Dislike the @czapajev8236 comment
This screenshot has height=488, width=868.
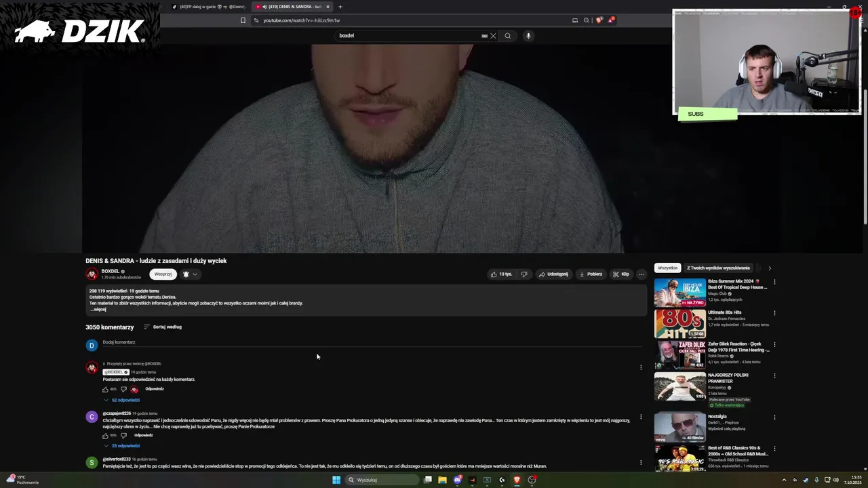coord(123,435)
